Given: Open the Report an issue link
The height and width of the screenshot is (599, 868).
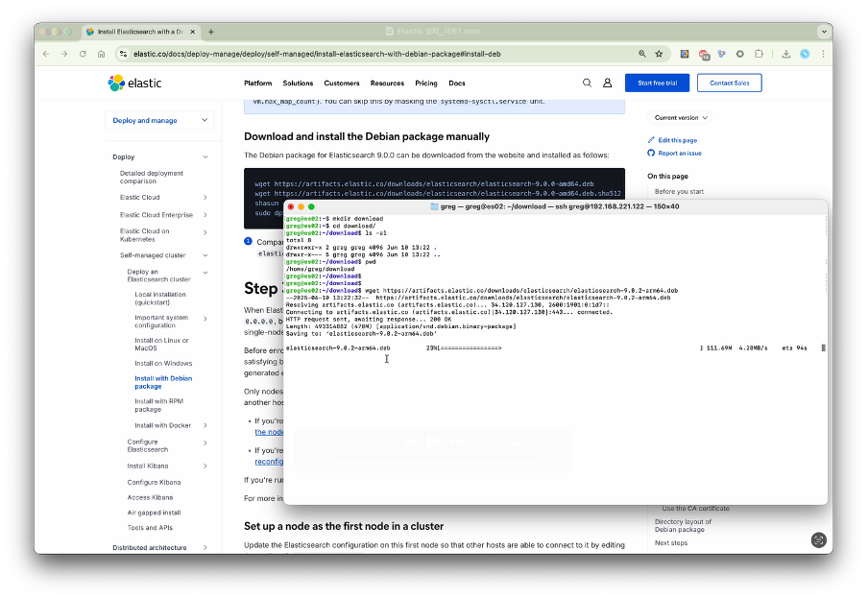Looking at the screenshot, I should 680,153.
